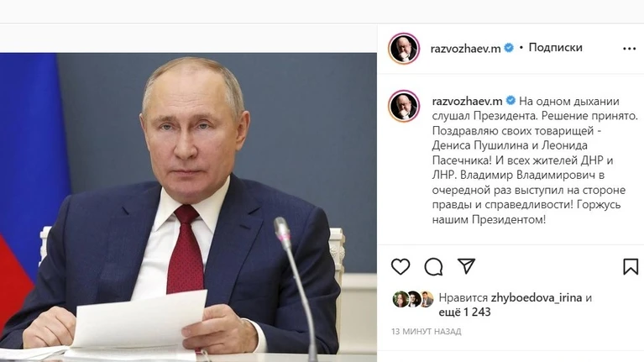Click the verified badge in the caption
The image size is (644, 362).
(x=510, y=100)
